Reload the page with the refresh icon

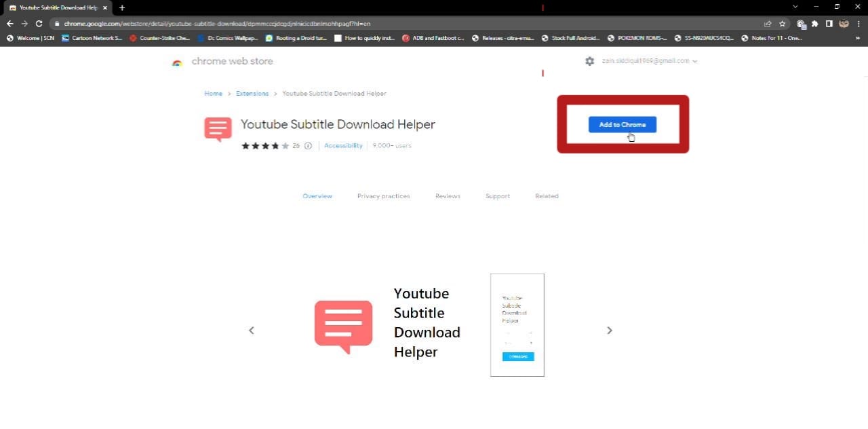tap(39, 23)
